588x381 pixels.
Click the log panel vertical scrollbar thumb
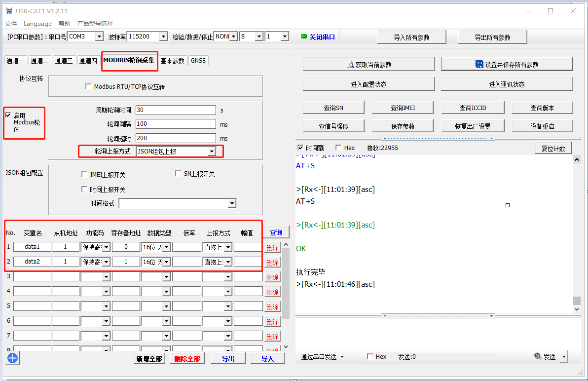pyautogui.click(x=577, y=300)
